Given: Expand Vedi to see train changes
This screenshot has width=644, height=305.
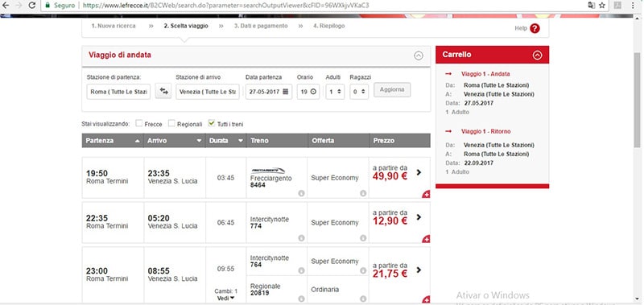Looking at the screenshot, I should pyautogui.click(x=226, y=298).
